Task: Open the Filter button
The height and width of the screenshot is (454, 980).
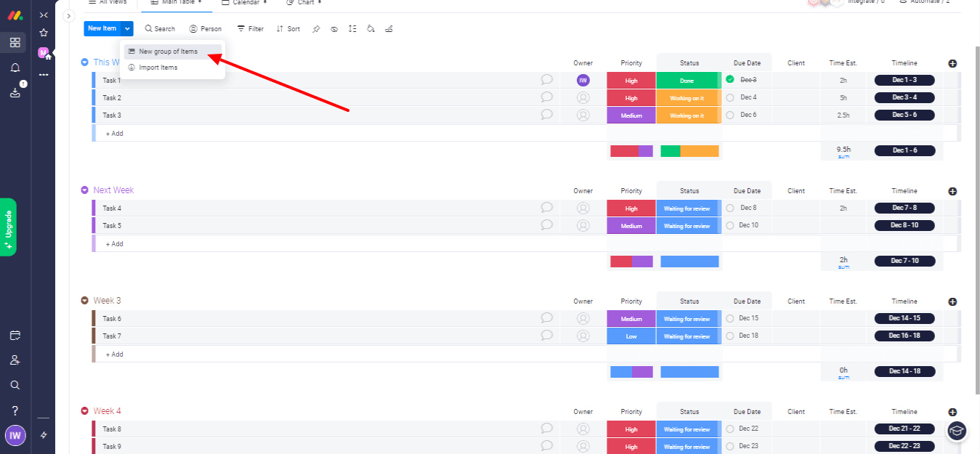Action: click(251, 29)
